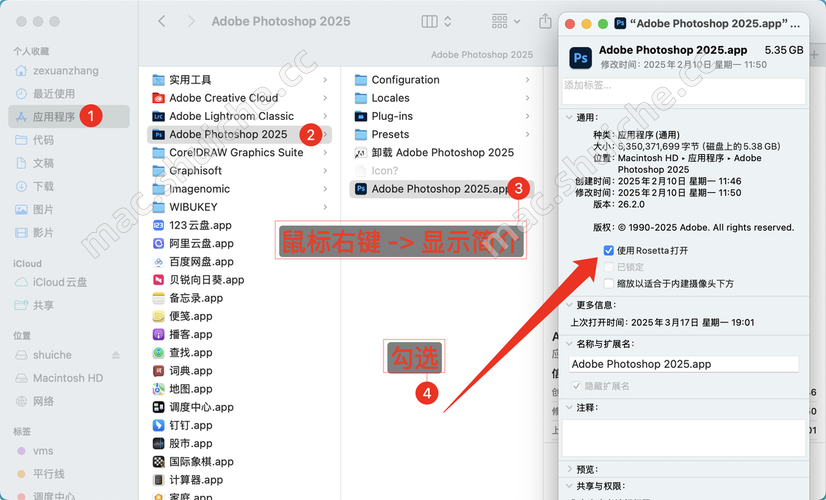Screen dimensions: 826x500
Task: Go back in Finder navigation
Action: point(162,21)
